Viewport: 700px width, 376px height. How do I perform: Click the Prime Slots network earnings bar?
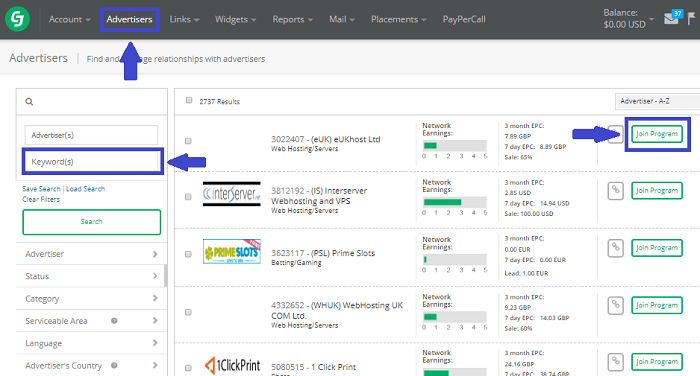point(455,259)
